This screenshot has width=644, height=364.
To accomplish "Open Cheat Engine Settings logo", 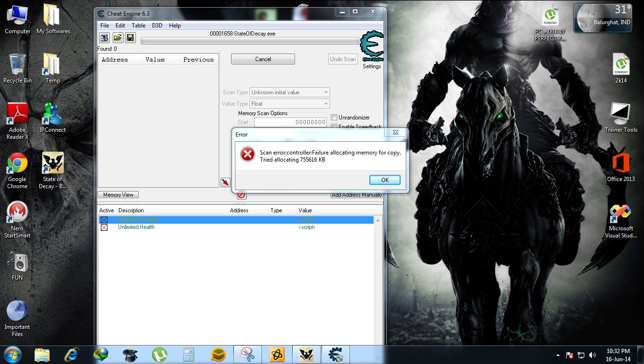I will coord(371,47).
